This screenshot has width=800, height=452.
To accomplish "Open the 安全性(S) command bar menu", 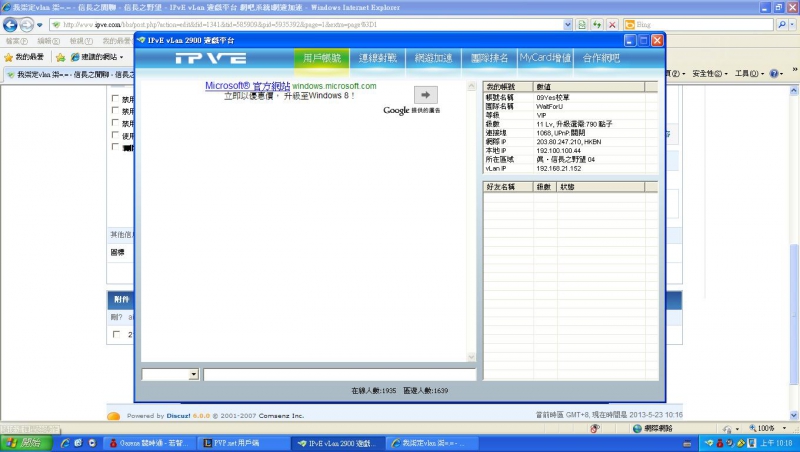I will [x=709, y=73].
